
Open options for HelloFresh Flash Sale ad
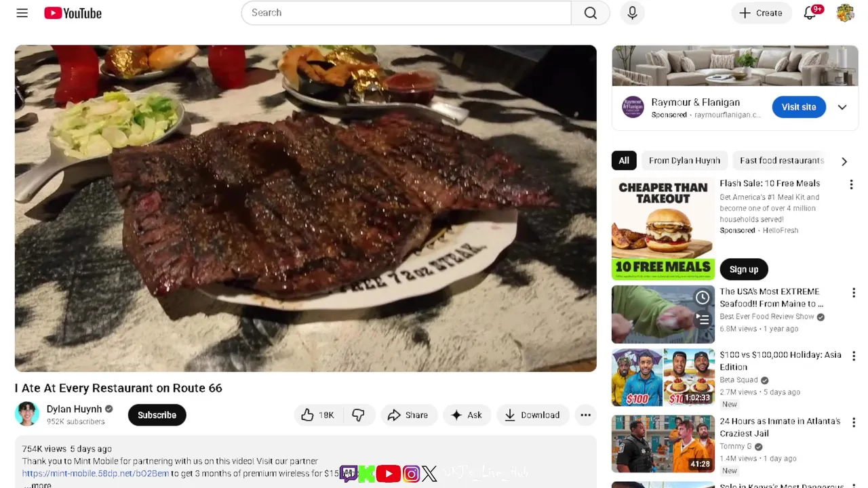(x=852, y=184)
